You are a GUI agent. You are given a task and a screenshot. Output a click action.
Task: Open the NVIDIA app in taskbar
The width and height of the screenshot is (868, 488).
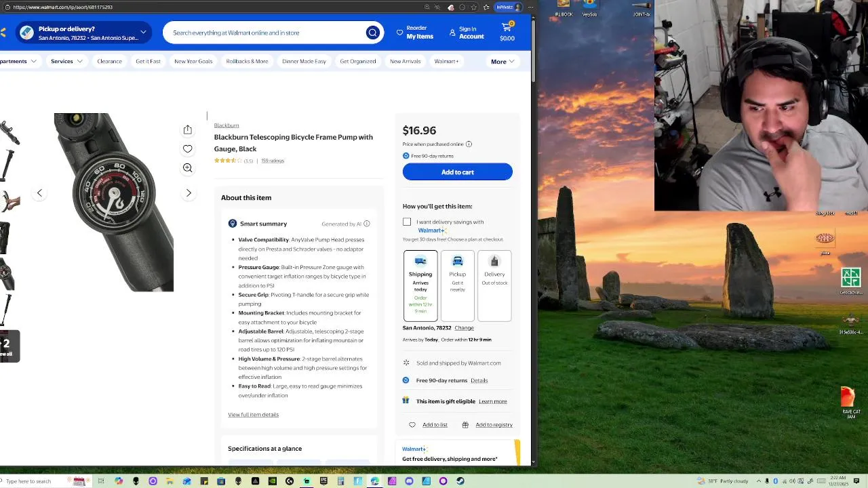272,481
